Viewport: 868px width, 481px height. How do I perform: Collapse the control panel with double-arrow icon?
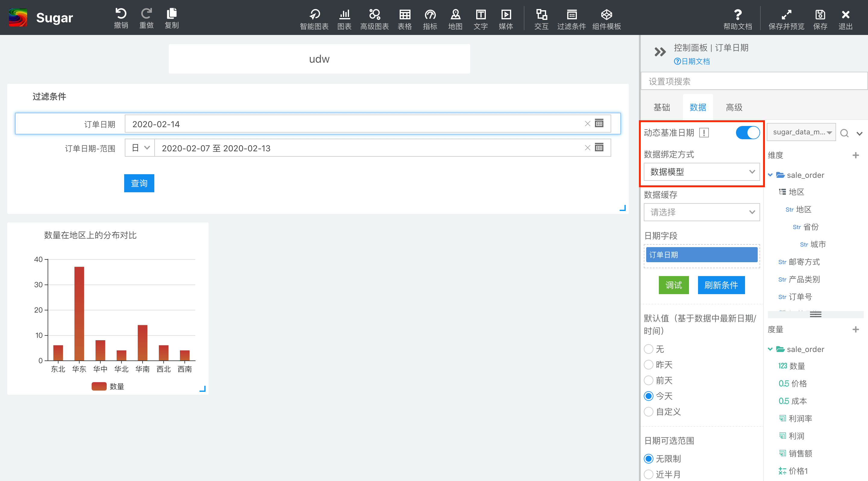(x=660, y=52)
